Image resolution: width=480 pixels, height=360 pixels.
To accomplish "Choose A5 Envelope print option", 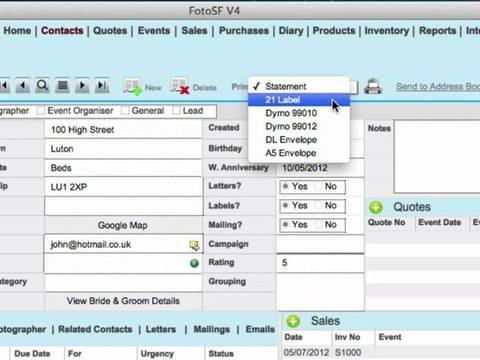I will (x=299, y=153).
